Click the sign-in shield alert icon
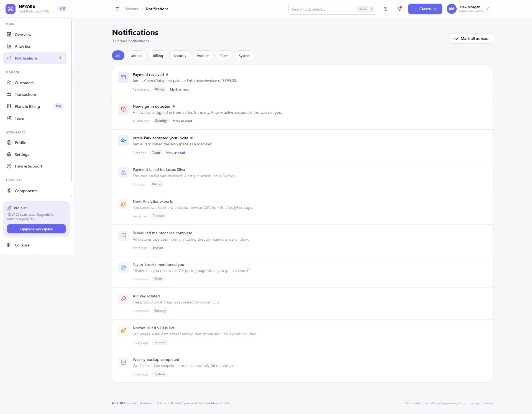The height and width of the screenshot is (414, 532). coord(123,109)
